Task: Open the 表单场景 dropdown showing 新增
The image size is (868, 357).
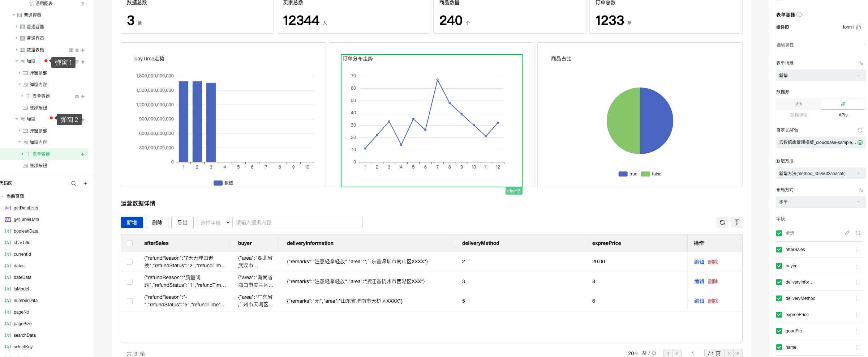Action: click(820, 75)
